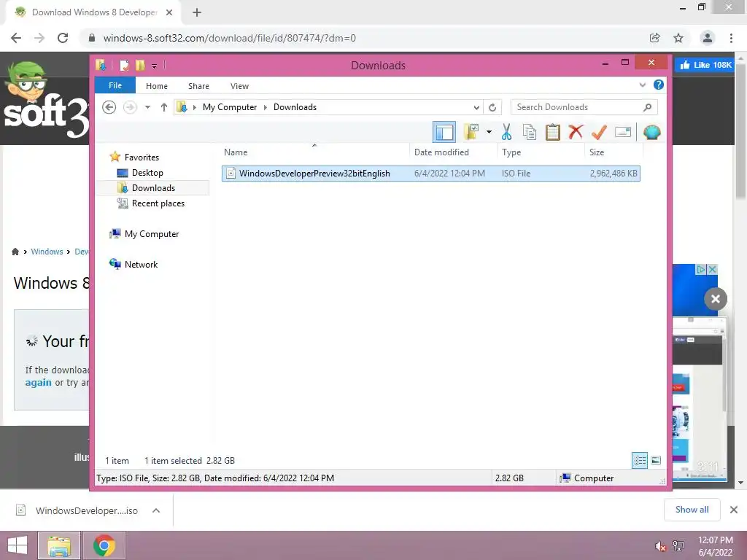Viewport: 747px width, 560px height.
Task: Close the ad with the round X button
Action: coord(715,299)
